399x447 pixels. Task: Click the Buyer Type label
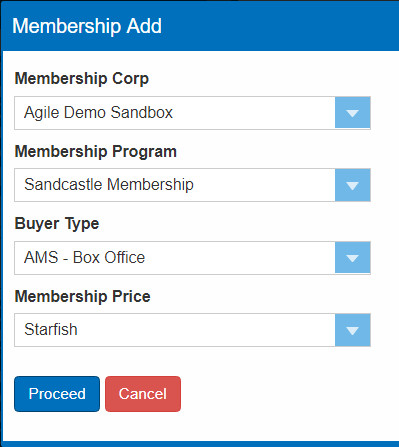point(57,224)
